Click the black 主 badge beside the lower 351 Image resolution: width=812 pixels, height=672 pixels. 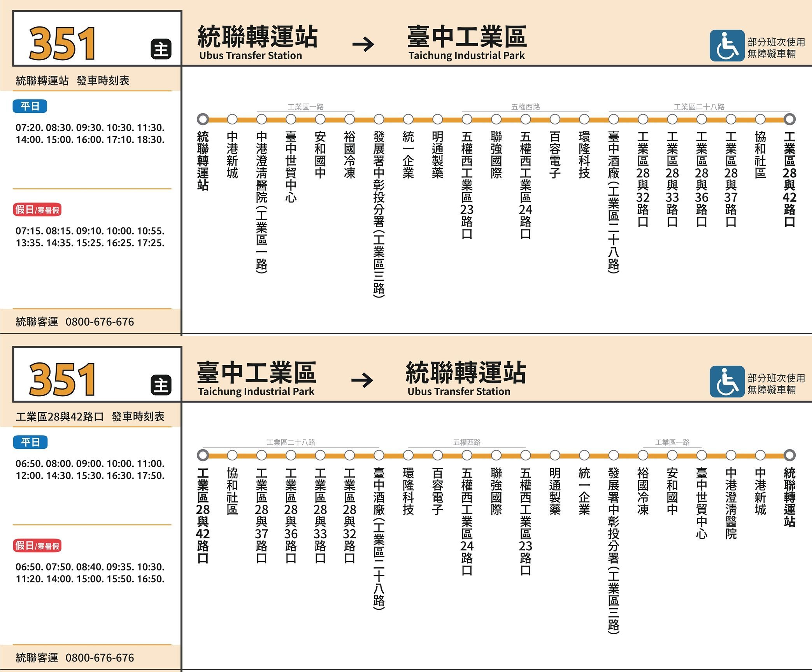pyautogui.click(x=161, y=385)
